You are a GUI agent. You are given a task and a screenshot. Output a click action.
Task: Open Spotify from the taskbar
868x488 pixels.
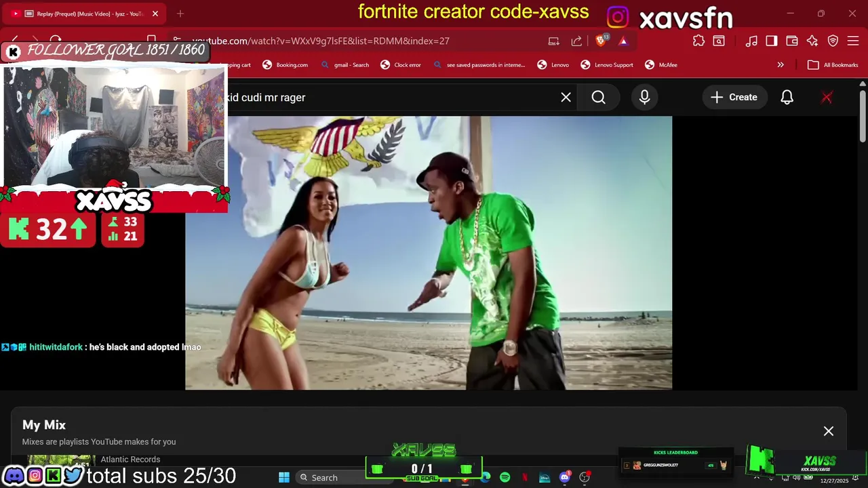pos(505,477)
